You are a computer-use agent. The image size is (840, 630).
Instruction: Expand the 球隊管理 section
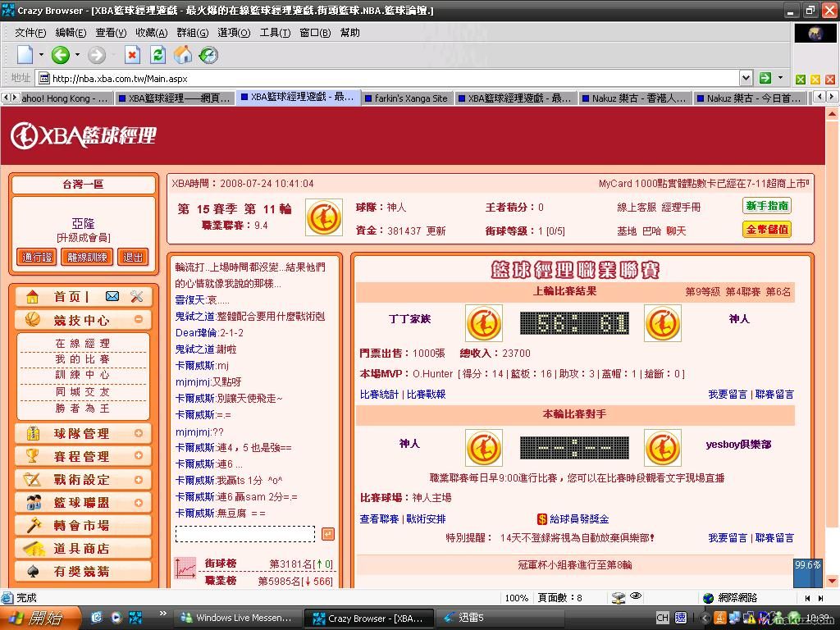[139, 433]
